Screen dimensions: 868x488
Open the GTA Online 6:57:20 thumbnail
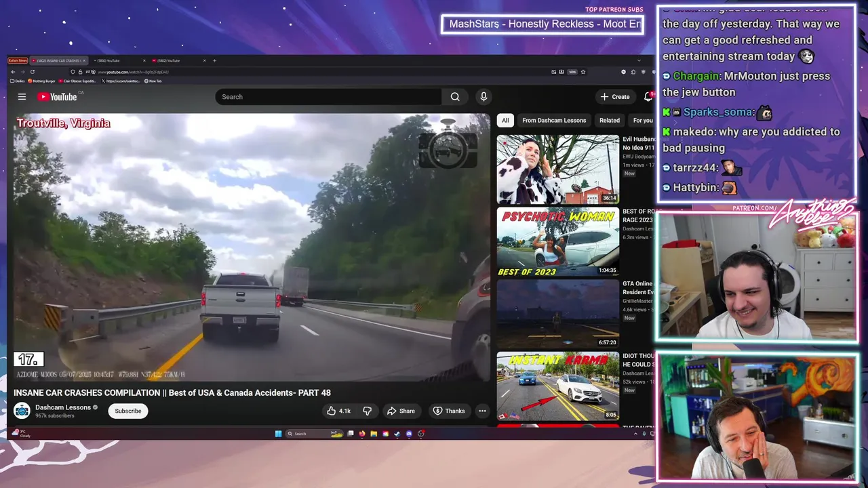(x=557, y=314)
